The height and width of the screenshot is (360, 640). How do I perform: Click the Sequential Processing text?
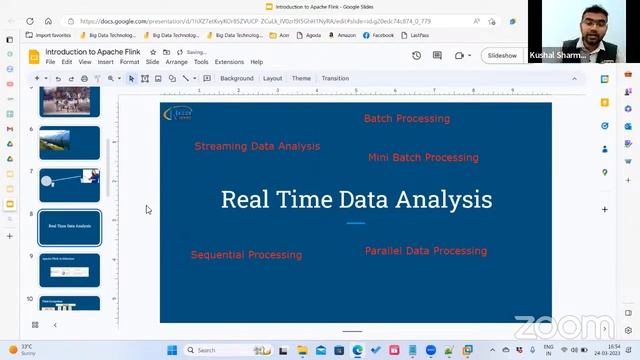pos(247,255)
